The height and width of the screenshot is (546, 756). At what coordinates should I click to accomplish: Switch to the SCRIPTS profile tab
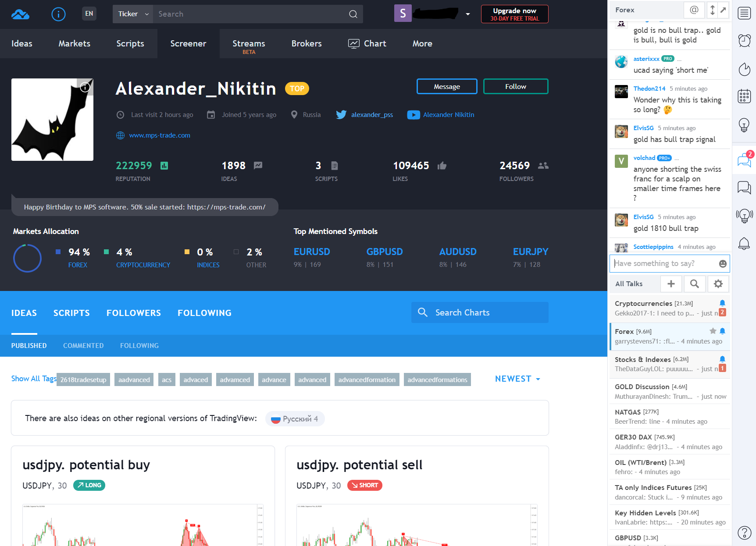71,313
